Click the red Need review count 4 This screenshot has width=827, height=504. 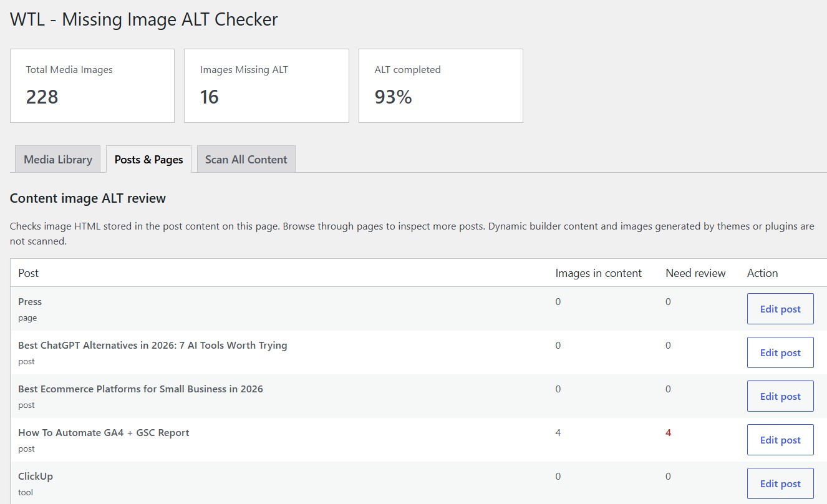(x=668, y=433)
